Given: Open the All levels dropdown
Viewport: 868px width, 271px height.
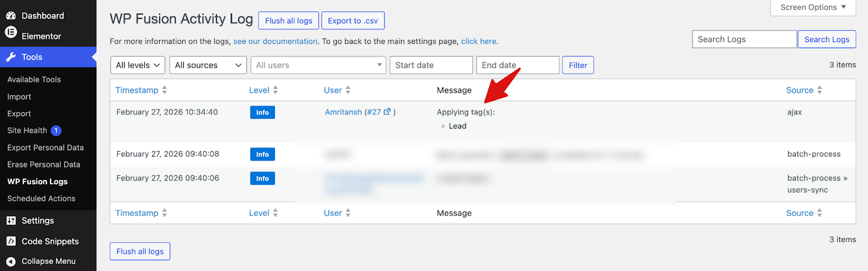Looking at the screenshot, I should tap(138, 65).
